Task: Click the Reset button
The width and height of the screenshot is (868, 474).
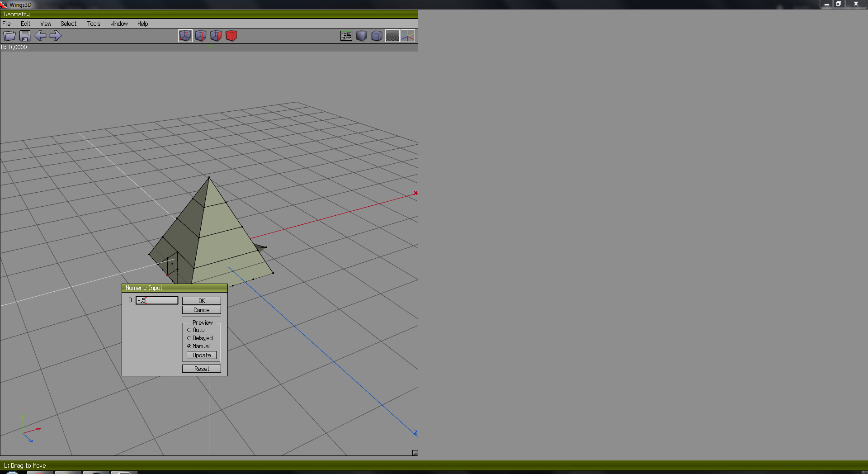Action: pyautogui.click(x=202, y=369)
